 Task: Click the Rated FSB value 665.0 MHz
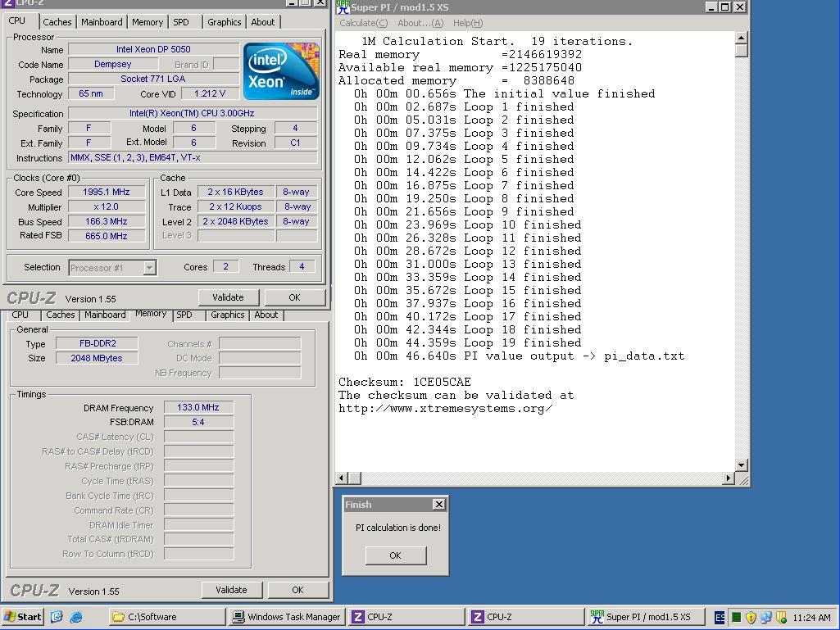[x=106, y=236]
